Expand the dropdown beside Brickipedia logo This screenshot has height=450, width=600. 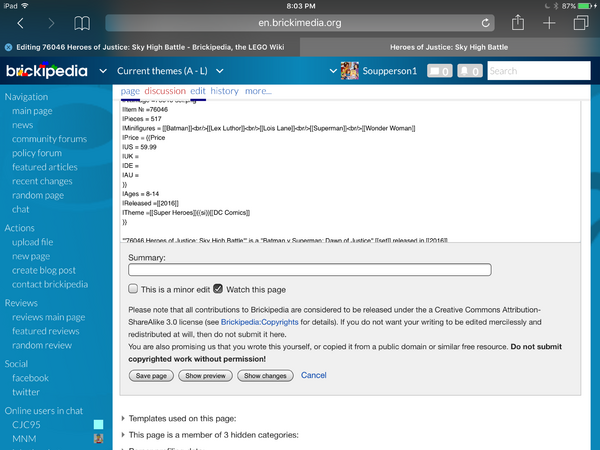pos(103,71)
